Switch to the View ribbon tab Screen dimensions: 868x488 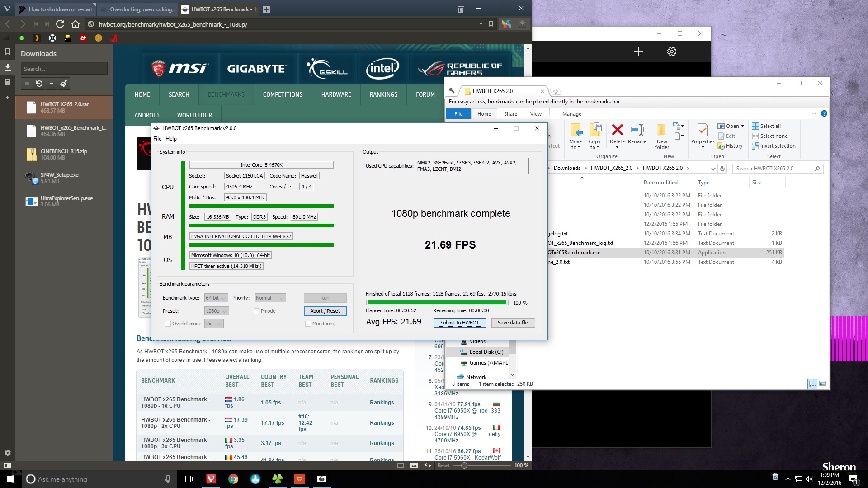(536, 114)
